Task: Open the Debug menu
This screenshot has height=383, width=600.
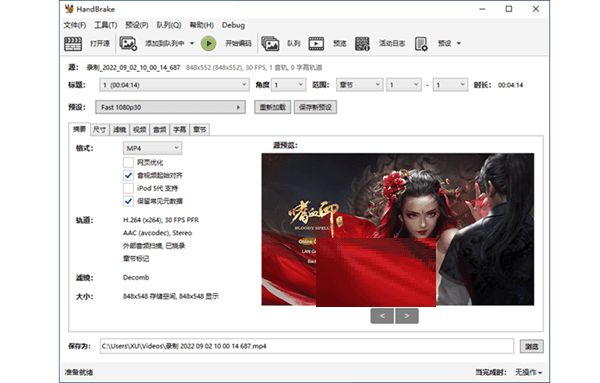Action: click(x=233, y=25)
